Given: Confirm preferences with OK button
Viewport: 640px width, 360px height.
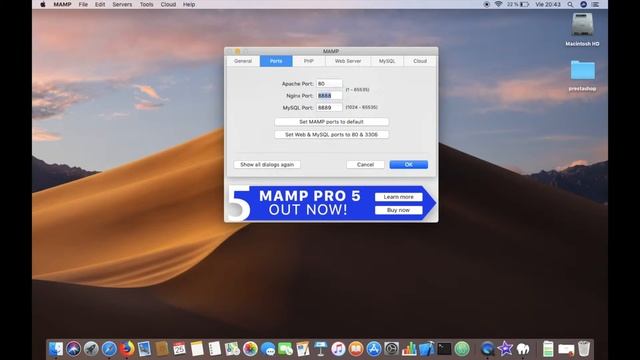Looking at the screenshot, I should pyautogui.click(x=409, y=164).
